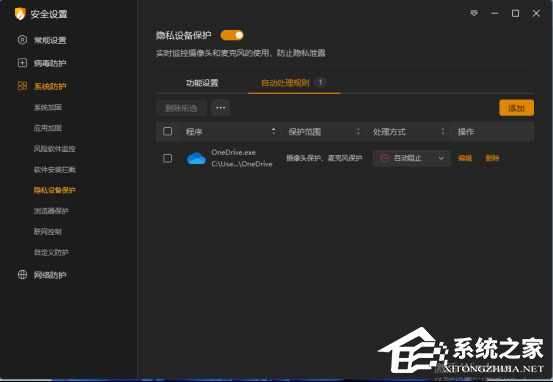Screen dimensions: 553x382
Task: Open 病毒防护 in the sidebar
Action: pyautogui.click(x=50, y=63)
